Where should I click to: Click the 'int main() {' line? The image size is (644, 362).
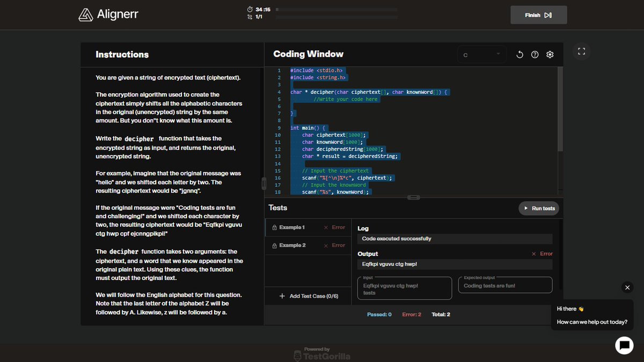coord(308,128)
